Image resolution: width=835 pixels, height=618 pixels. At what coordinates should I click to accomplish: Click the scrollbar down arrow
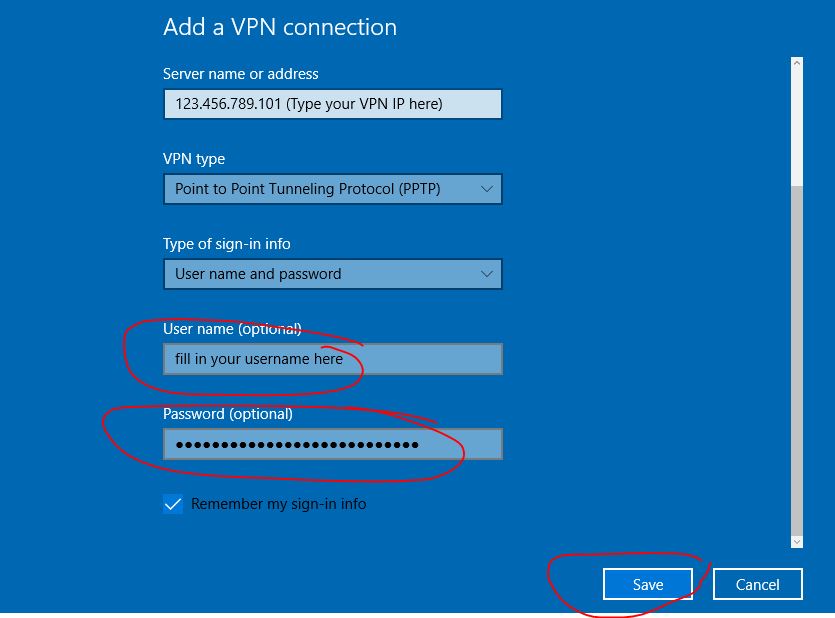coord(797,542)
